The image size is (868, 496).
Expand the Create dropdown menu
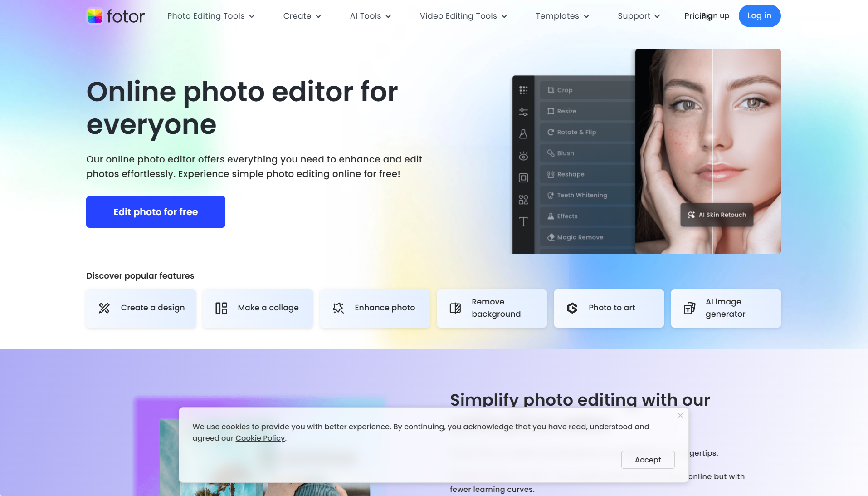[x=302, y=16]
